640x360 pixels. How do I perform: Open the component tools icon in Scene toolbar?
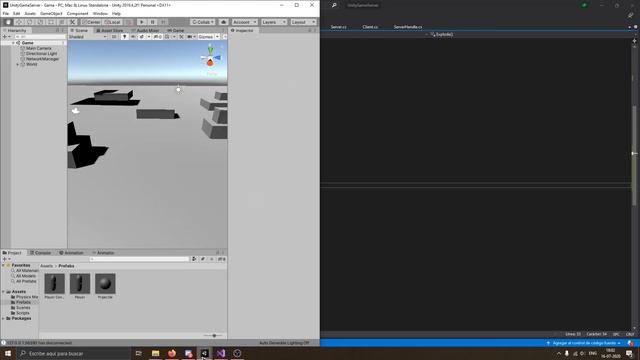coord(181,37)
